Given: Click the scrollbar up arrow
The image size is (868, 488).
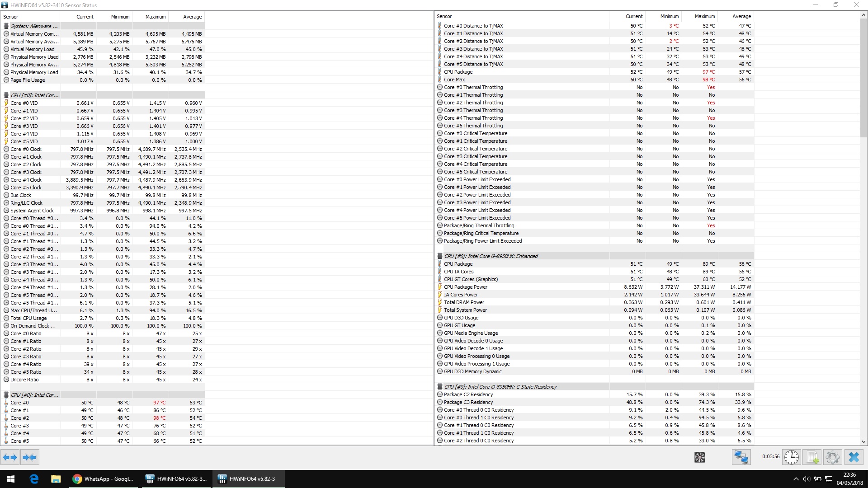Looking at the screenshot, I should (863, 15).
